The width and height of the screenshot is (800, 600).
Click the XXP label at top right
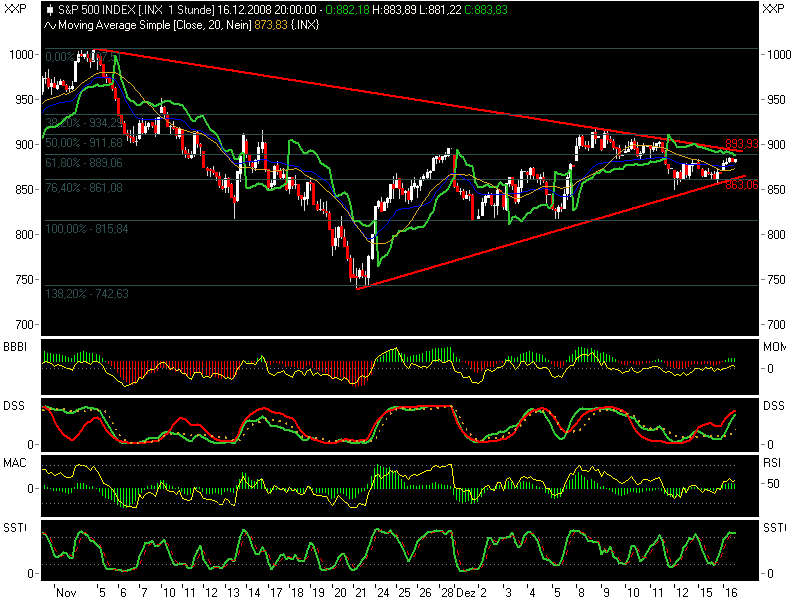(773, 9)
